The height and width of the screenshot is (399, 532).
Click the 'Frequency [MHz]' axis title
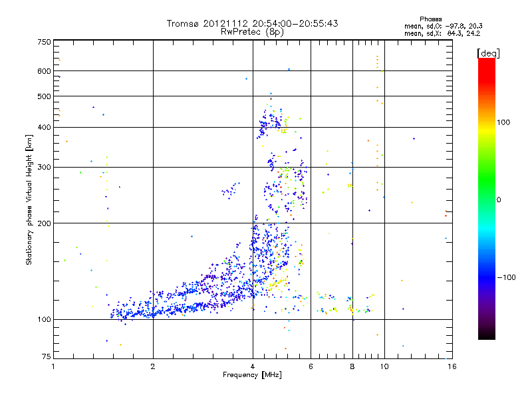pyautogui.click(x=252, y=375)
